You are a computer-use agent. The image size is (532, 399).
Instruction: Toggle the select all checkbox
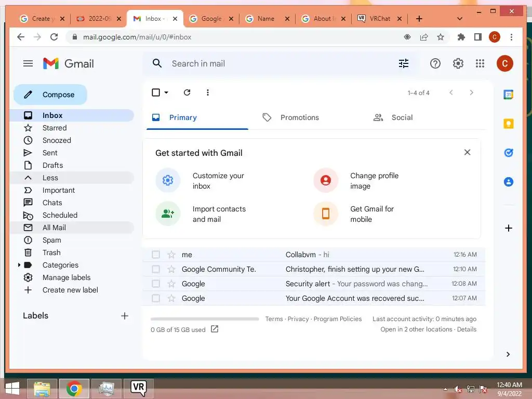[x=156, y=92]
